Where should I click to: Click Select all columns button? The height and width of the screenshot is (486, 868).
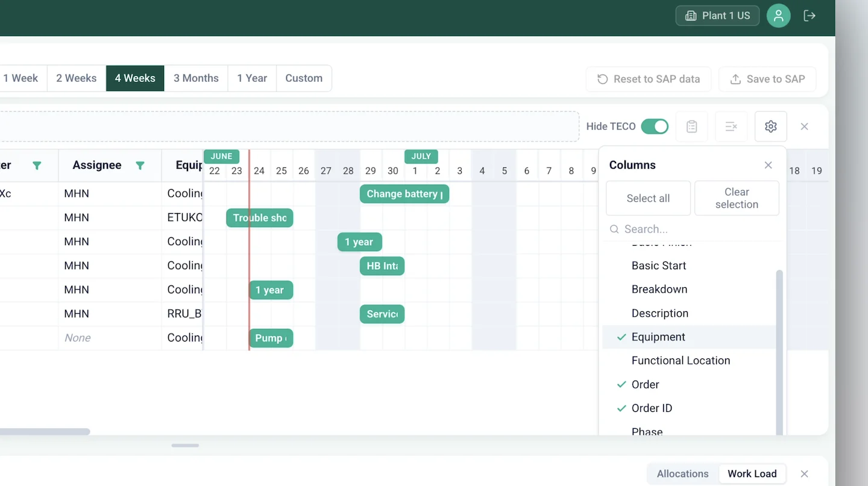(648, 198)
